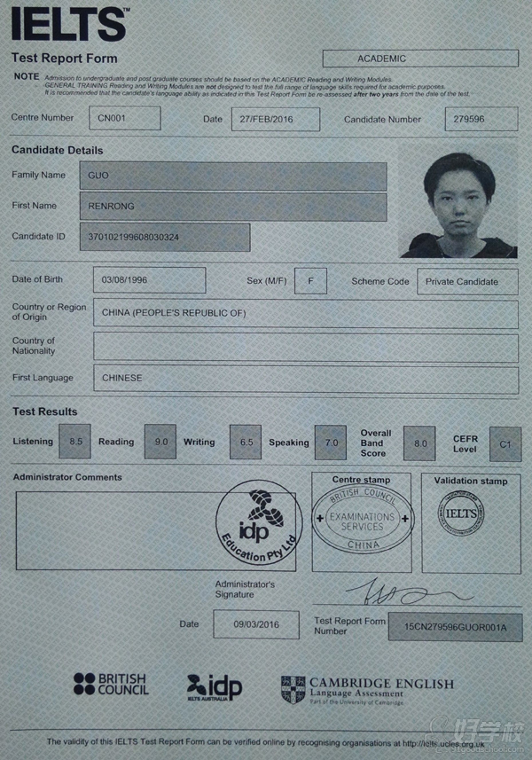
Task: Click the Date of Birth field
Action: (x=149, y=280)
